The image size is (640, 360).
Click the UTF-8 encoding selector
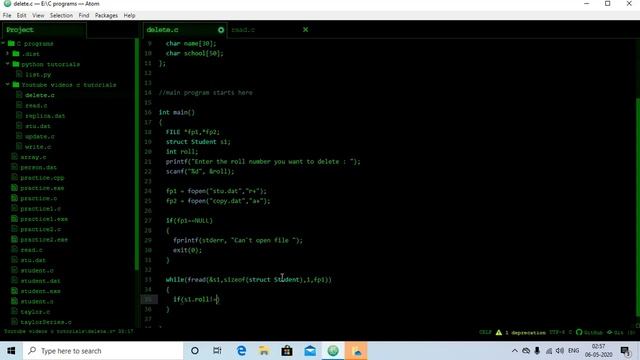(556, 332)
